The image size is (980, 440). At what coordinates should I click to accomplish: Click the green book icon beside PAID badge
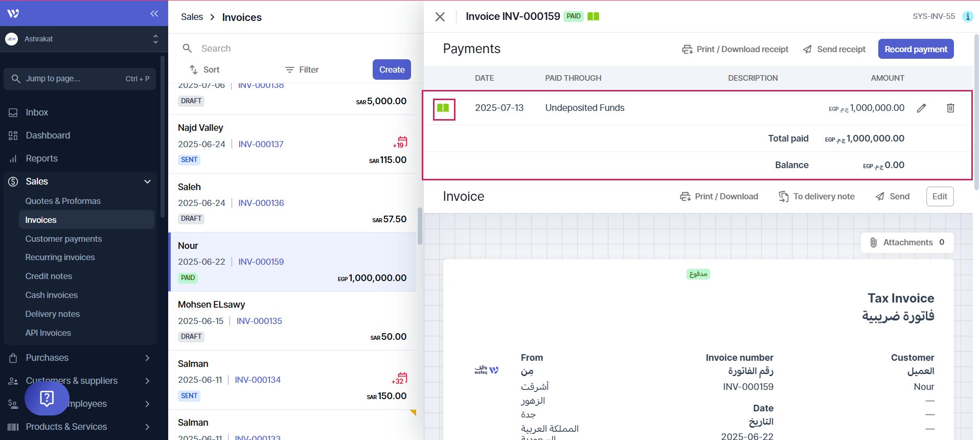[x=593, y=16]
